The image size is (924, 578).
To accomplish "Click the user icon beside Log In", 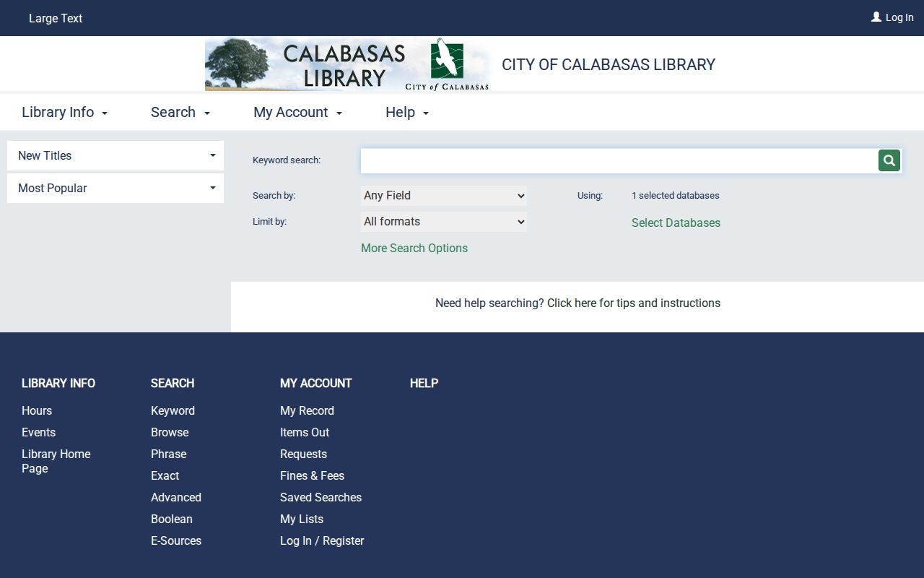I will [876, 17].
